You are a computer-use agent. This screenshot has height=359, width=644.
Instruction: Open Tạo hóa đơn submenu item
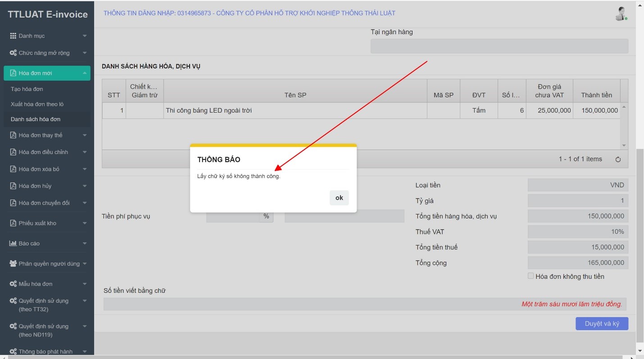(x=27, y=89)
